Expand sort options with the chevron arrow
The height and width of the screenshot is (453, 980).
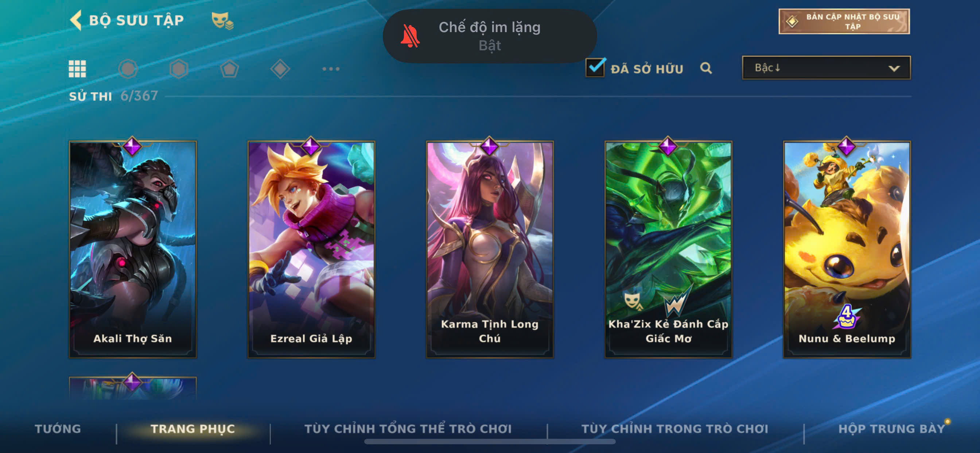click(x=894, y=69)
